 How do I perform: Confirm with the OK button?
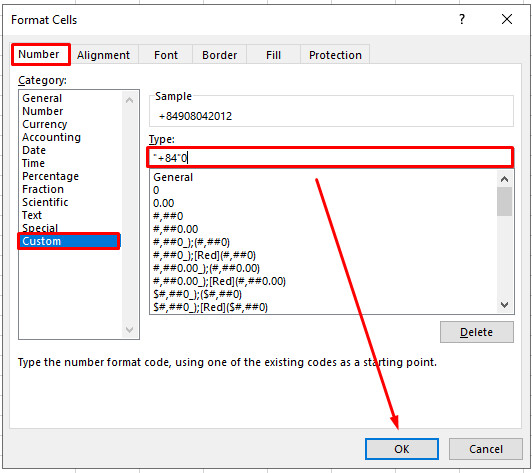[x=402, y=449]
